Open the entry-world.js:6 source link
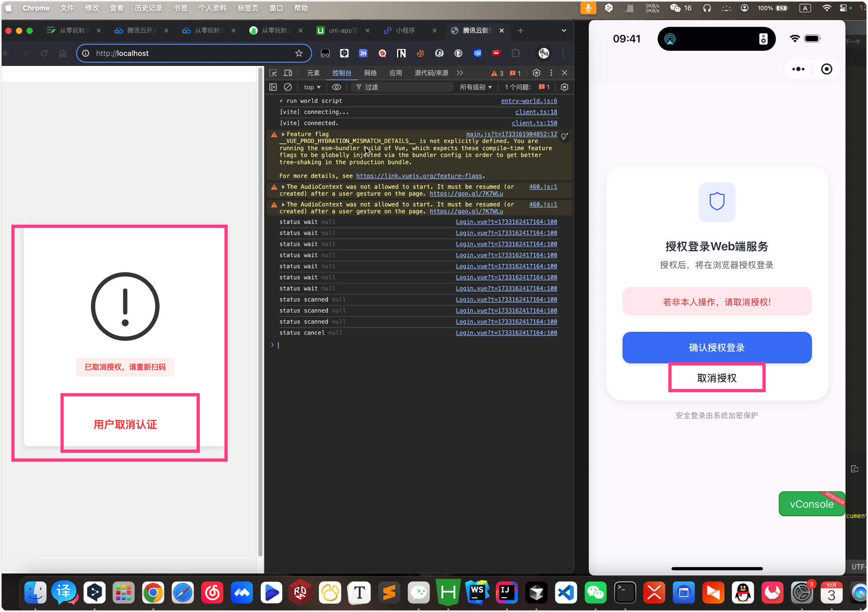The image size is (868, 612). [529, 101]
